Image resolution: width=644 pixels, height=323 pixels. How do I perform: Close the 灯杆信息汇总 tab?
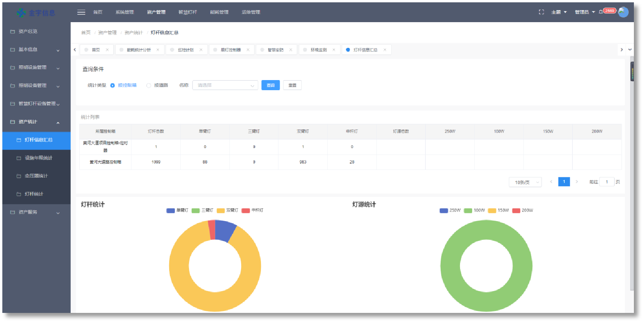(385, 50)
